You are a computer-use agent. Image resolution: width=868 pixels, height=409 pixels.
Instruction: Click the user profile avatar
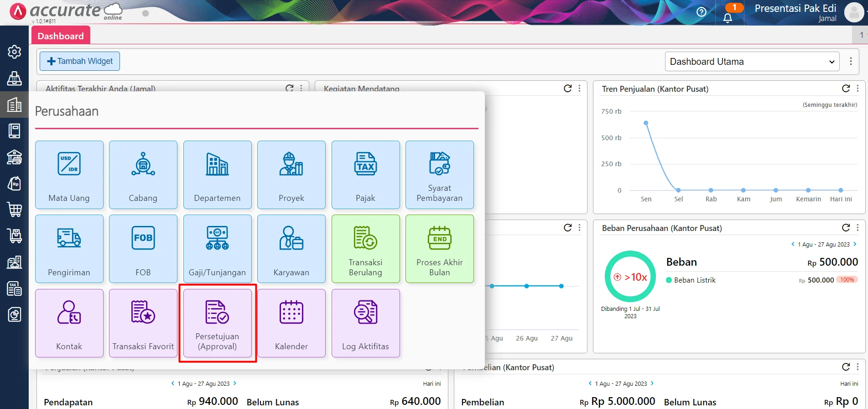[x=854, y=12]
